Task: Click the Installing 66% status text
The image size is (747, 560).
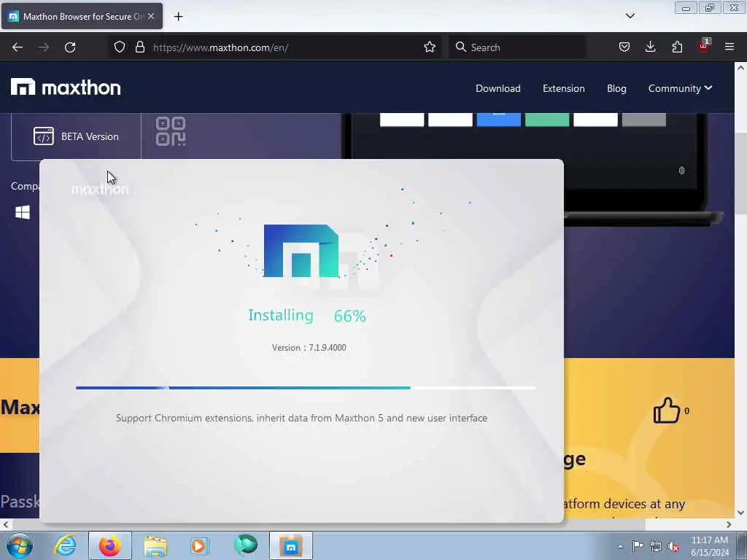Action: [307, 315]
